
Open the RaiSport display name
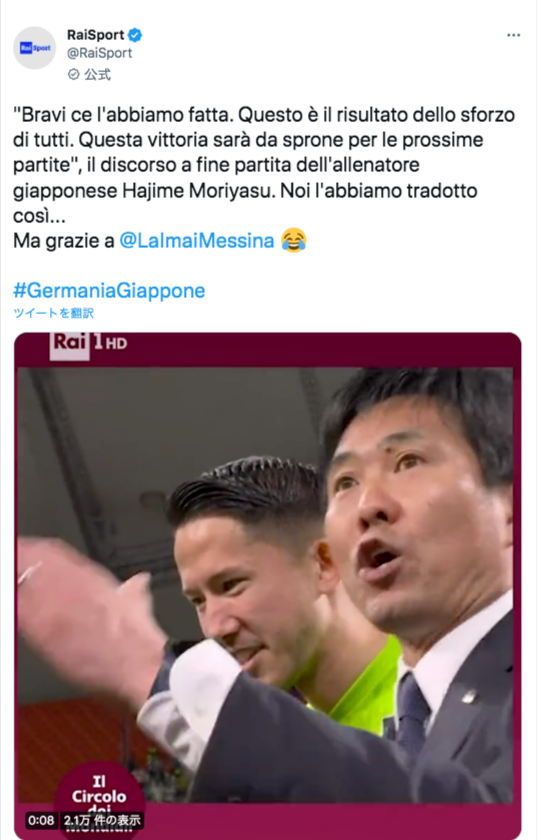pyautogui.click(x=95, y=35)
